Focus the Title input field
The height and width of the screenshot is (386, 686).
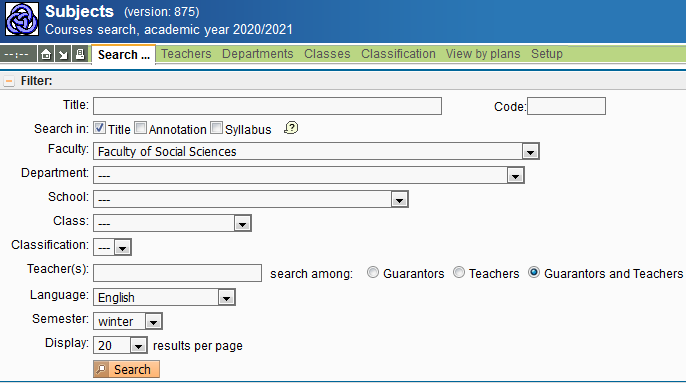pyautogui.click(x=267, y=106)
